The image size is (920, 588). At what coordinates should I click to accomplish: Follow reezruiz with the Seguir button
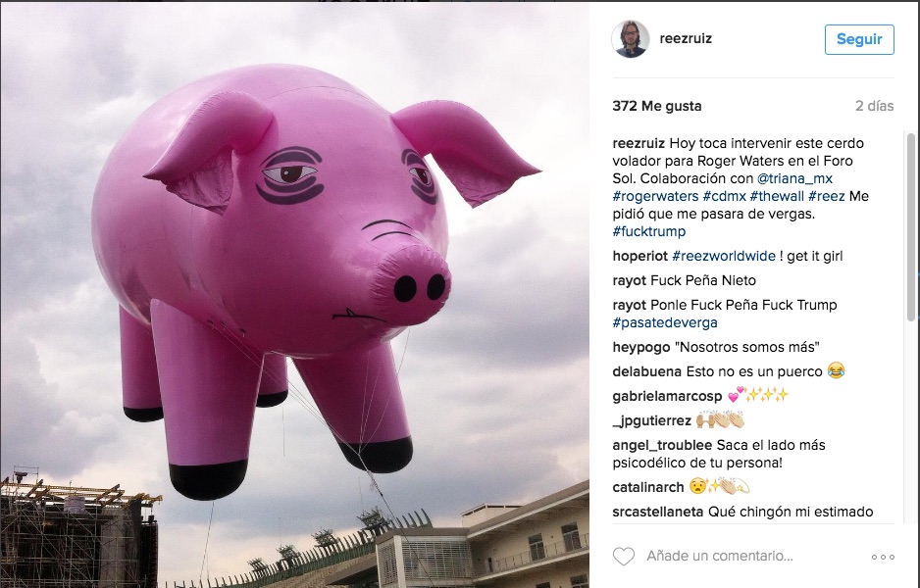859,39
